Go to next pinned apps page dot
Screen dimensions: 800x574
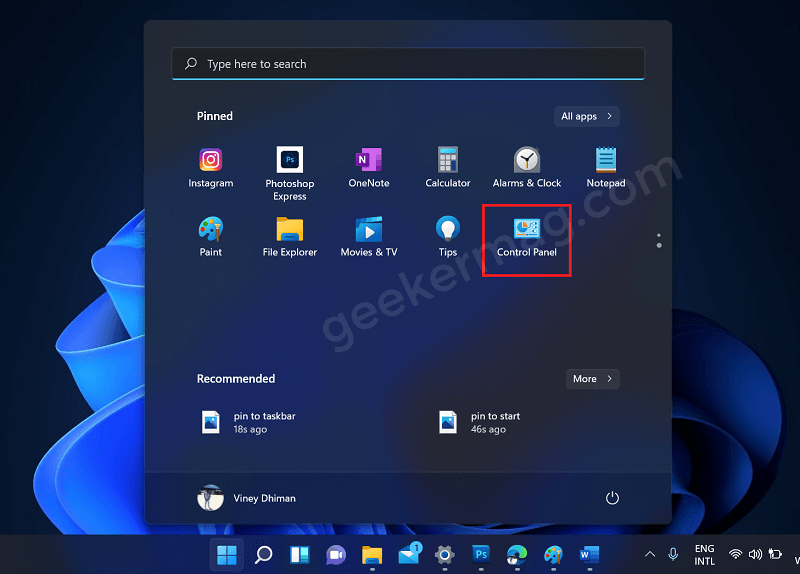tap(659, 245)
